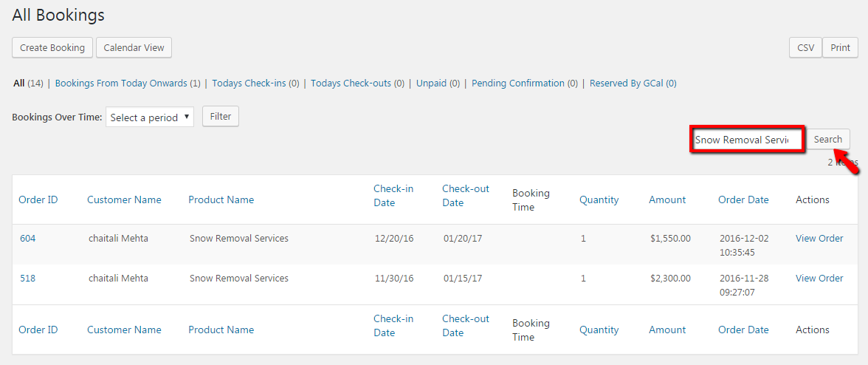This screenshot has height=365, width=868.
Task: View Order for booking 604
Action: pos(819,239)
